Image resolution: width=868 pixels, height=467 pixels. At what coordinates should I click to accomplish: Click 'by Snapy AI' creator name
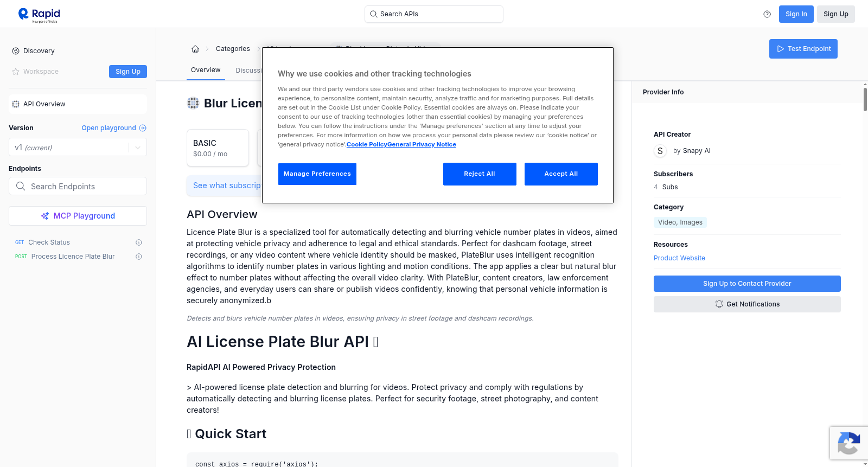click(692, 151)
